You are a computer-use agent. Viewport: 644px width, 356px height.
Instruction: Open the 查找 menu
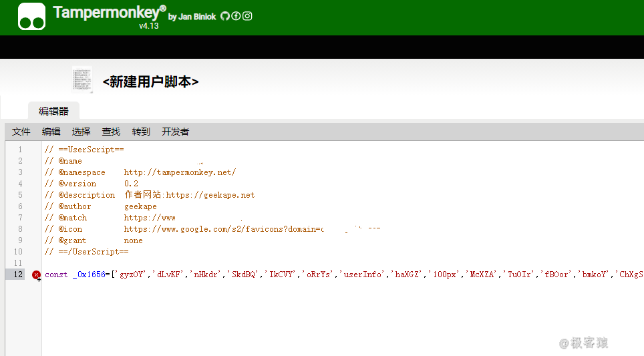111,132
